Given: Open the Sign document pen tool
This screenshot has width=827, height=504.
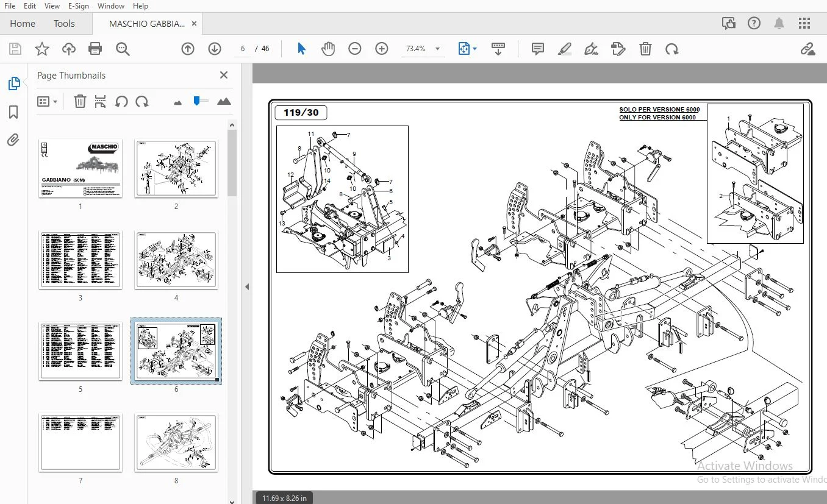Looking at the screenshot, I should pos(591,49).
